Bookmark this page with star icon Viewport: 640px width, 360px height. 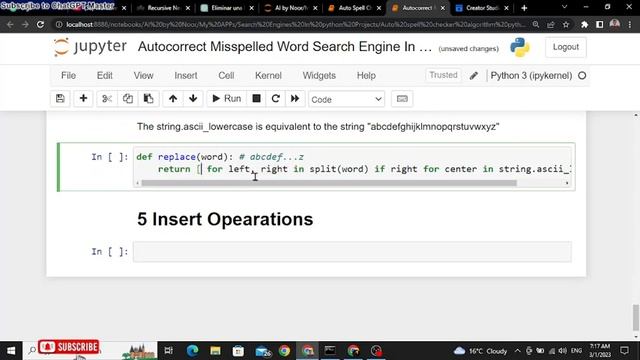pos(566,24)
